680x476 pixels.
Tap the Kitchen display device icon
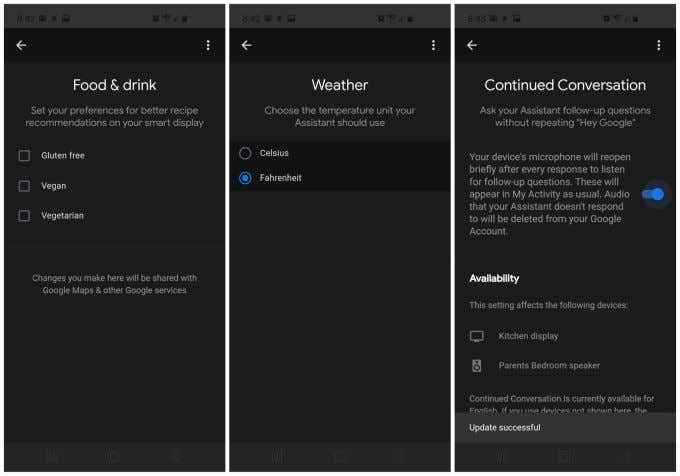[477, 336]
